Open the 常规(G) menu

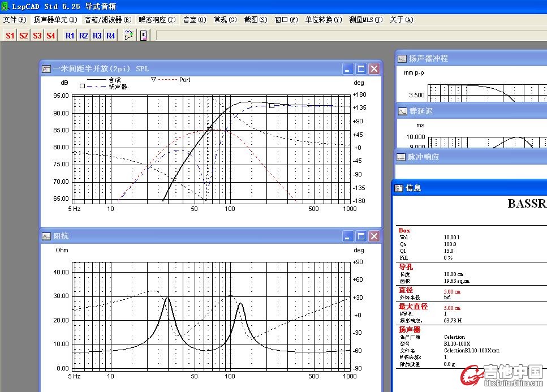tap(225, 20)
